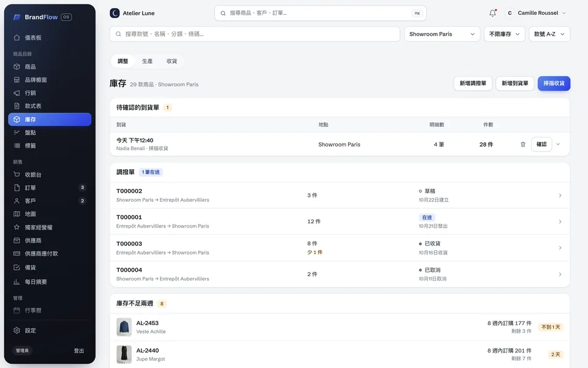This screenshot has width=588, height=368.
Task: Expand the pending arrival row chevron
Action: 558,144
